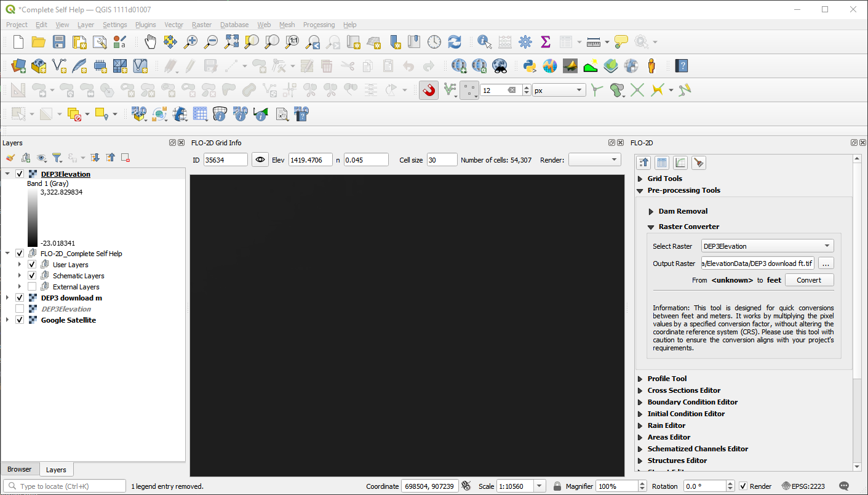Switch to the Browser tab
Viewport: 868px width, 495px height.
point(19,469)
